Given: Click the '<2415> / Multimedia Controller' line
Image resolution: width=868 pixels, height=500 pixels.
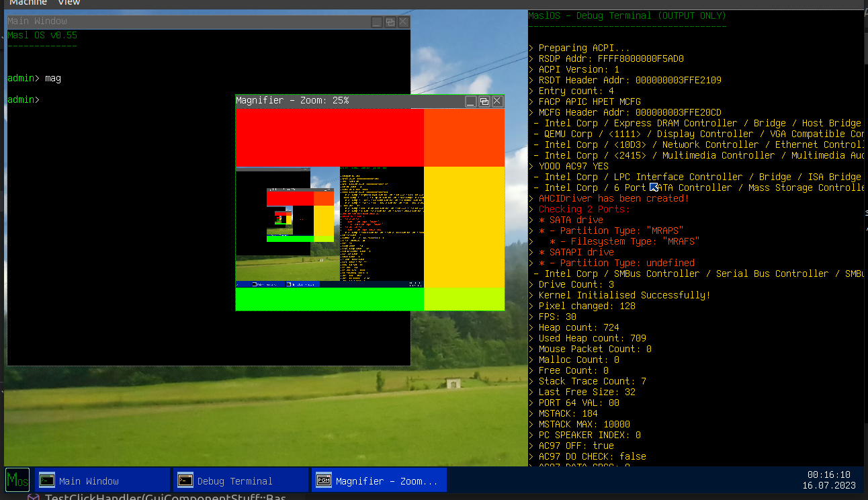Looking at the screenshot, I should pyautogui.click(x=699, y=155).
